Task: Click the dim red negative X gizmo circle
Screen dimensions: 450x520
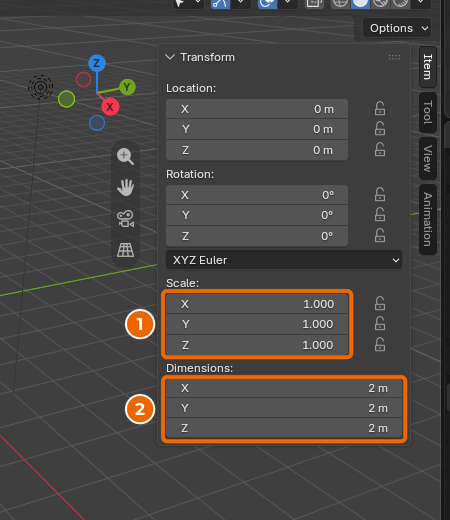Action: 83,79
